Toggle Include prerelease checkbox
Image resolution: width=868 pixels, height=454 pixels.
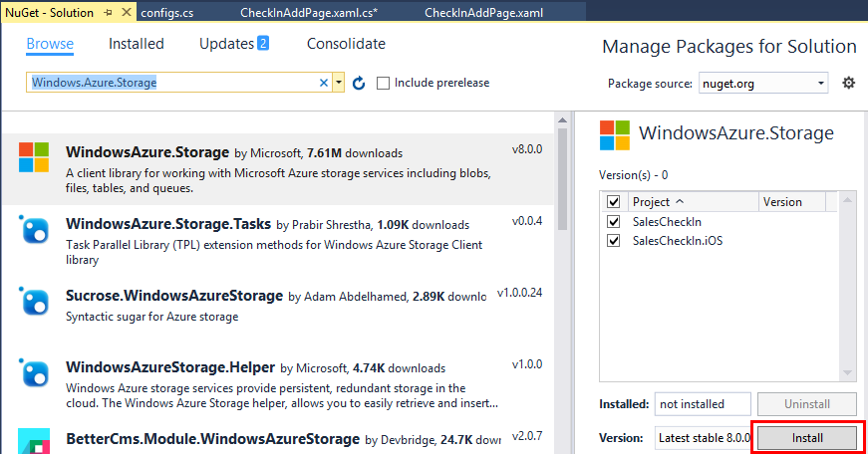click(383, 83)
